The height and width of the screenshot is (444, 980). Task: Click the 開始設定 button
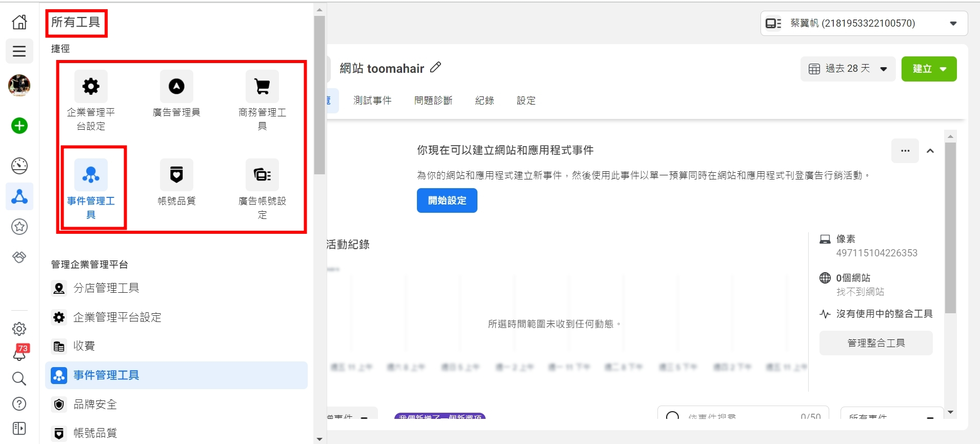447,200
